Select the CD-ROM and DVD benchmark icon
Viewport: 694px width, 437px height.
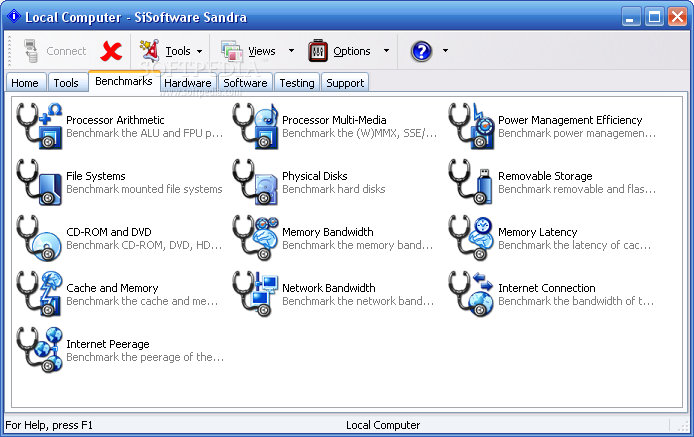pos(39,238)
